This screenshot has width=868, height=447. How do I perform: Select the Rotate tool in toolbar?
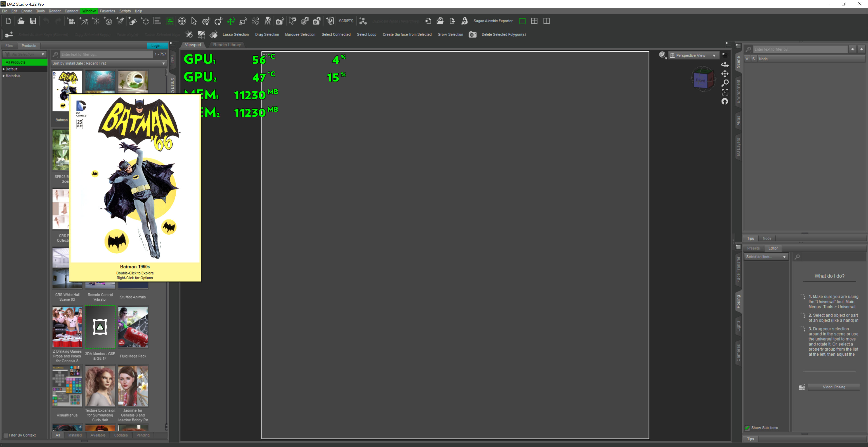218,21
